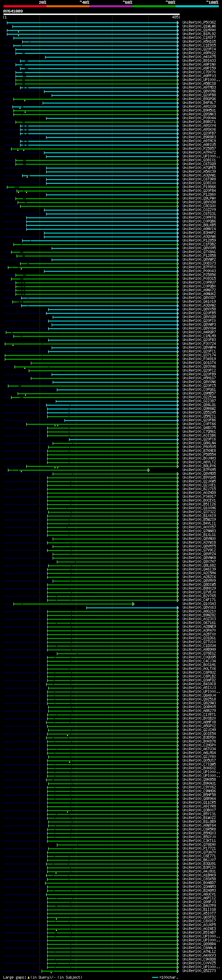The image size is (222, 980).
Task: Select the UniRef100_Q7X8A1 label
Action: click(x=199, y=252)
